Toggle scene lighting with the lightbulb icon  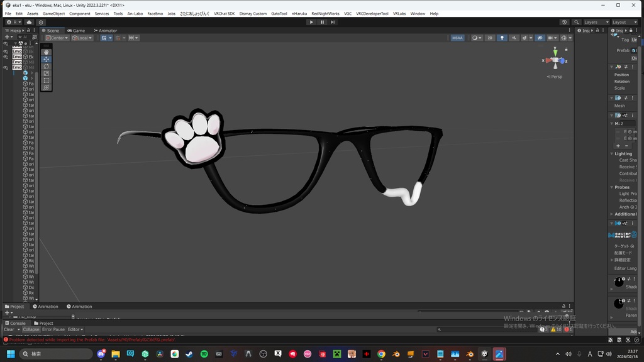click(502, 38)
